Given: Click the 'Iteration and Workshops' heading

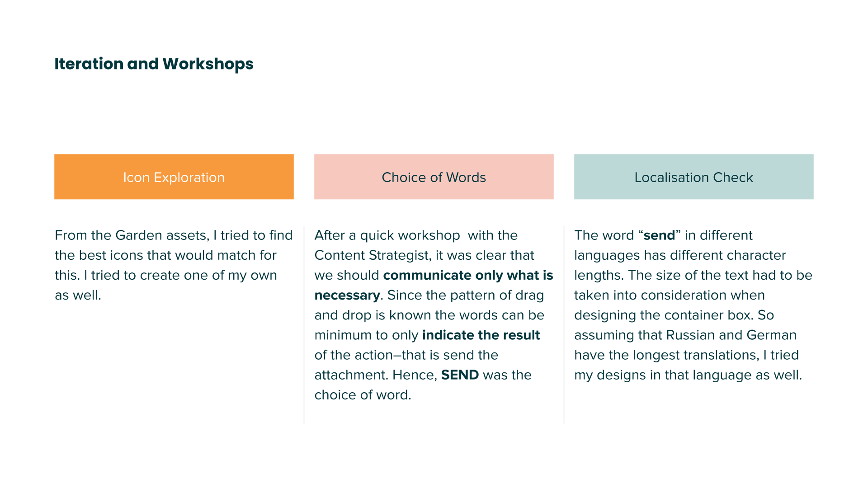Looking at the screenshot, I should pyautogui.click(x=154, y=64).
